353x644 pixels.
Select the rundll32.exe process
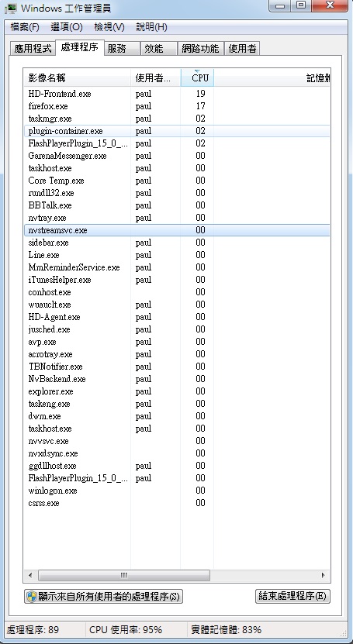177,193
